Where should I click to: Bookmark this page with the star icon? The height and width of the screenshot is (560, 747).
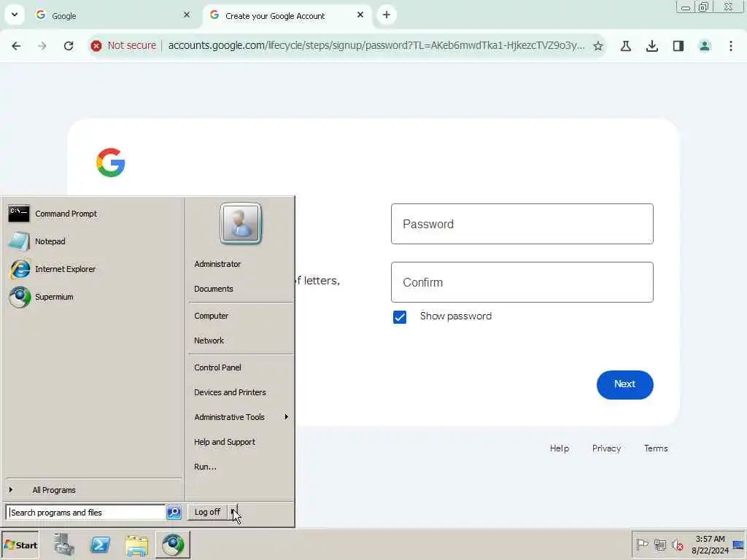point(598,46)
